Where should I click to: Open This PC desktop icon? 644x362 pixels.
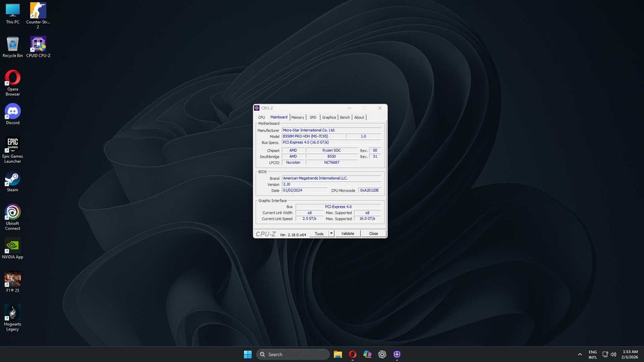(x=12, y=14)
